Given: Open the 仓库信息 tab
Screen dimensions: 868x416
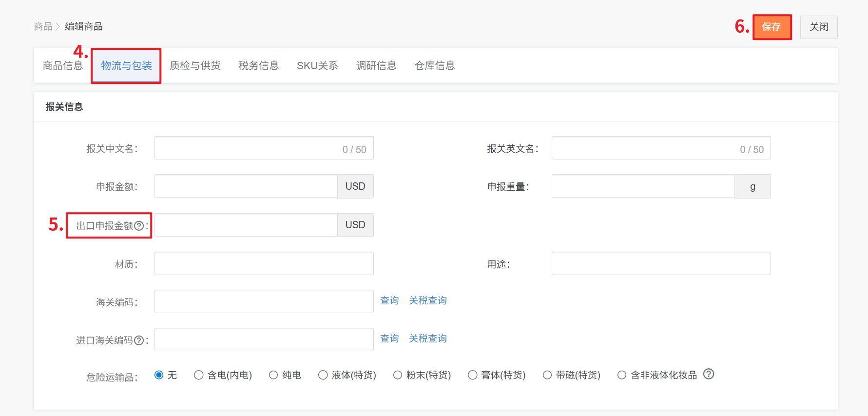Looking at the screenshot, I should coord(435,66).
